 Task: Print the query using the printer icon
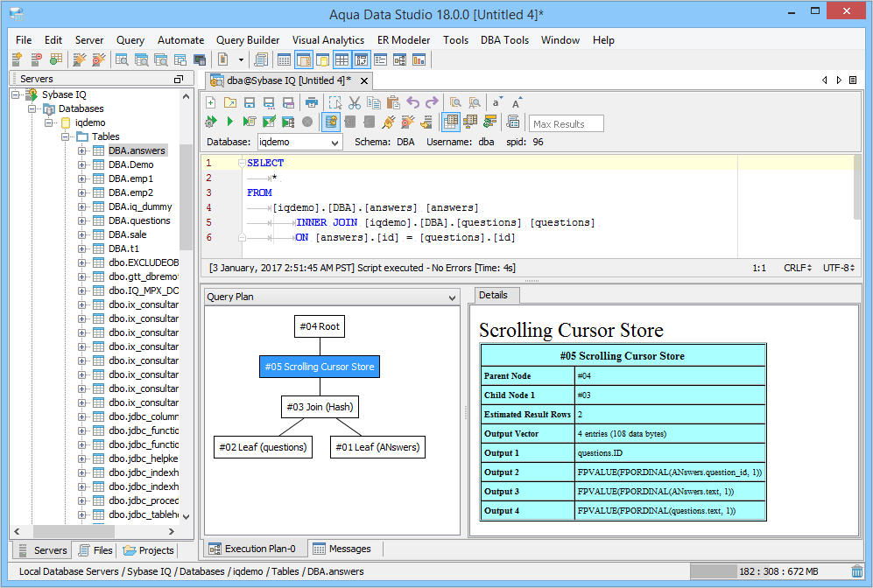pyautogui.click(x=312, y=102)
